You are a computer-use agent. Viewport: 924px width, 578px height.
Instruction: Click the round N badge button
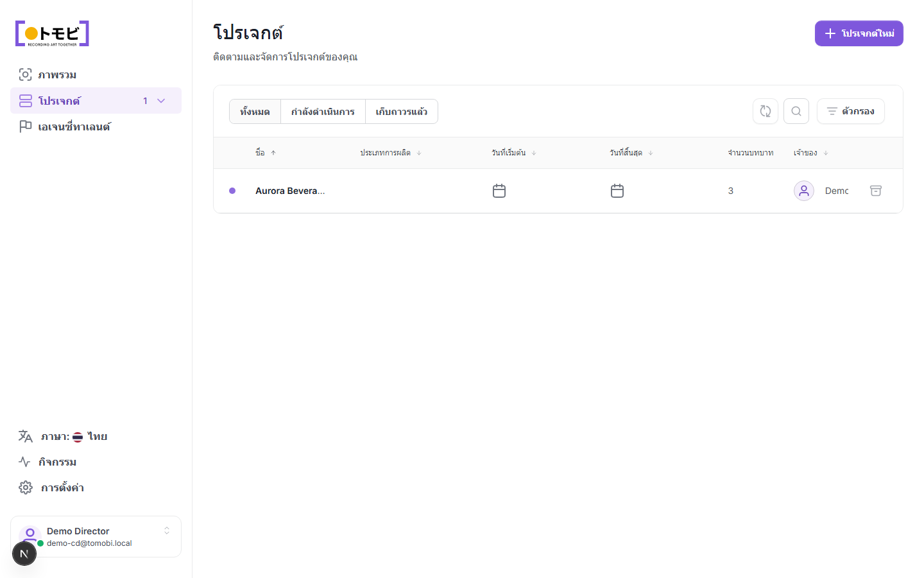(x=24, y=554)
